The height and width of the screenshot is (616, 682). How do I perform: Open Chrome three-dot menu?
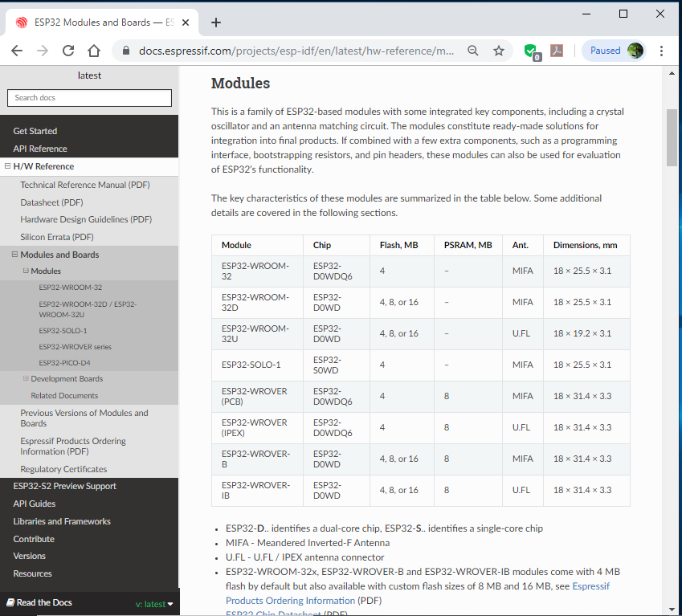661,51
